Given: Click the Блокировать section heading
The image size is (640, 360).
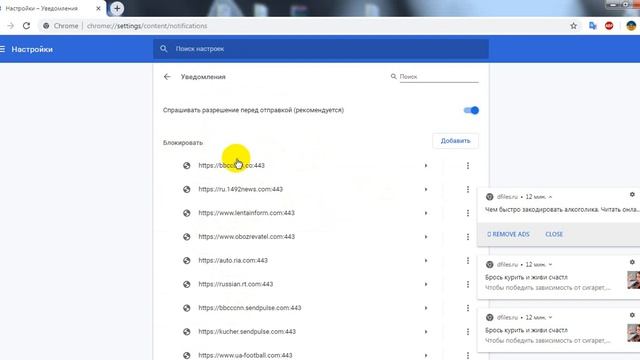Looking at the screenshot, I should [x=183, y=143].
